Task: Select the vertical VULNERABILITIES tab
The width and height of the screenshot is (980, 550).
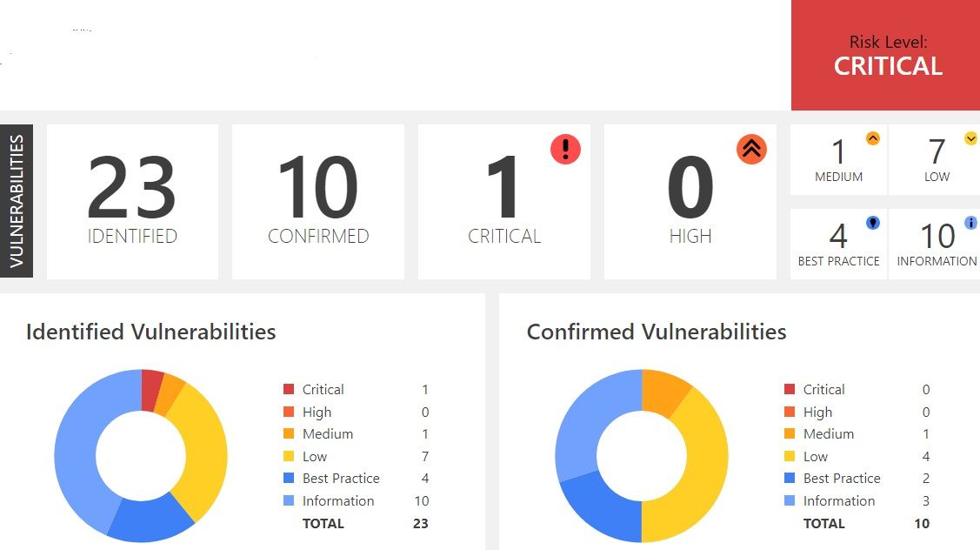Action: 17,201
